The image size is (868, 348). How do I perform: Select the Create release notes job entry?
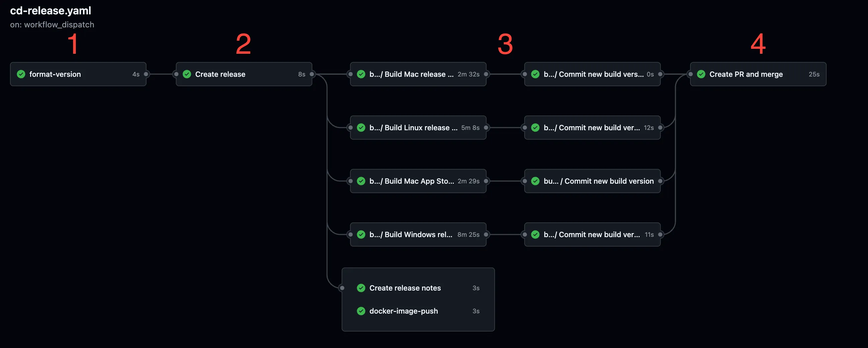pyautogui.click(x=404, y=288)
